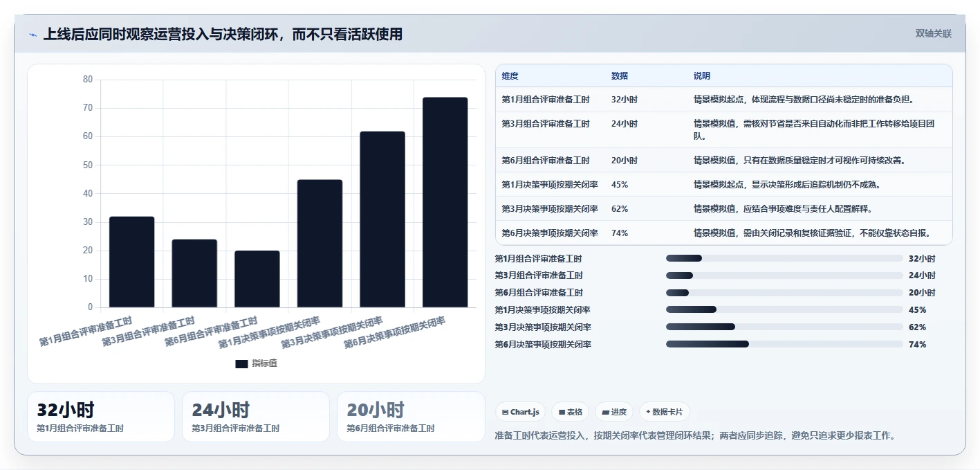The width and height of the screenshot is (980, 470).
Task: Click progress list label 第1月组合评审准备工时
Action: (x=539, y=259)
